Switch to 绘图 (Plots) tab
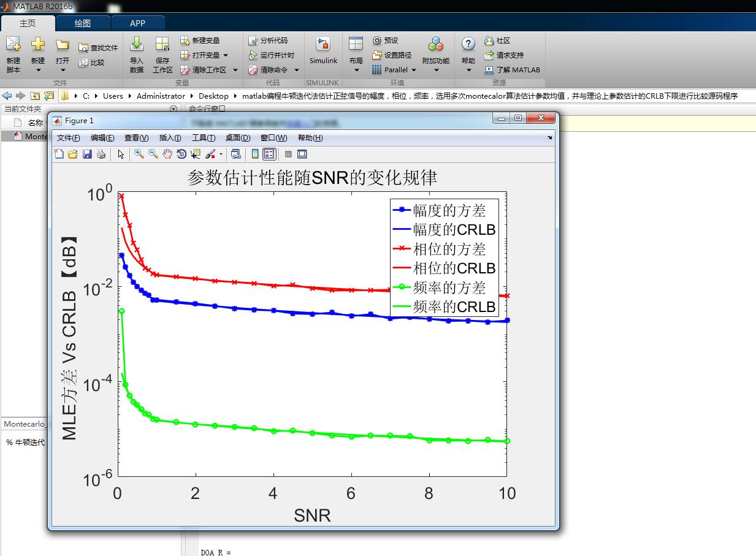The width and height of the screenshot is (756, 556). tap(83, 23)
